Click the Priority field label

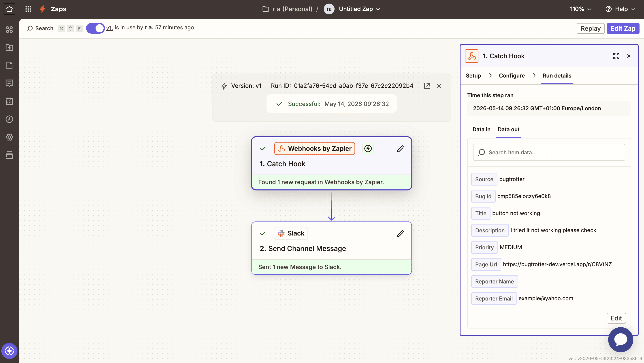pos(484,247)
